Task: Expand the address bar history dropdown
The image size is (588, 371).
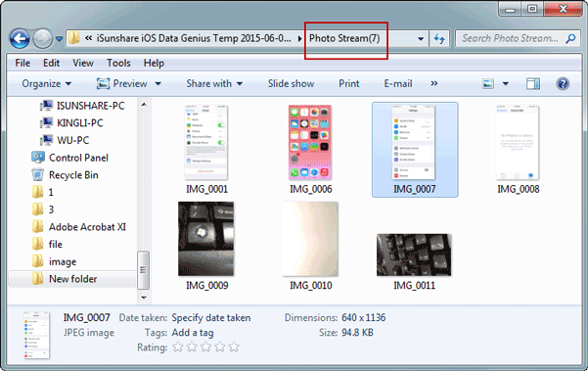Action: (x=421, y=38)
